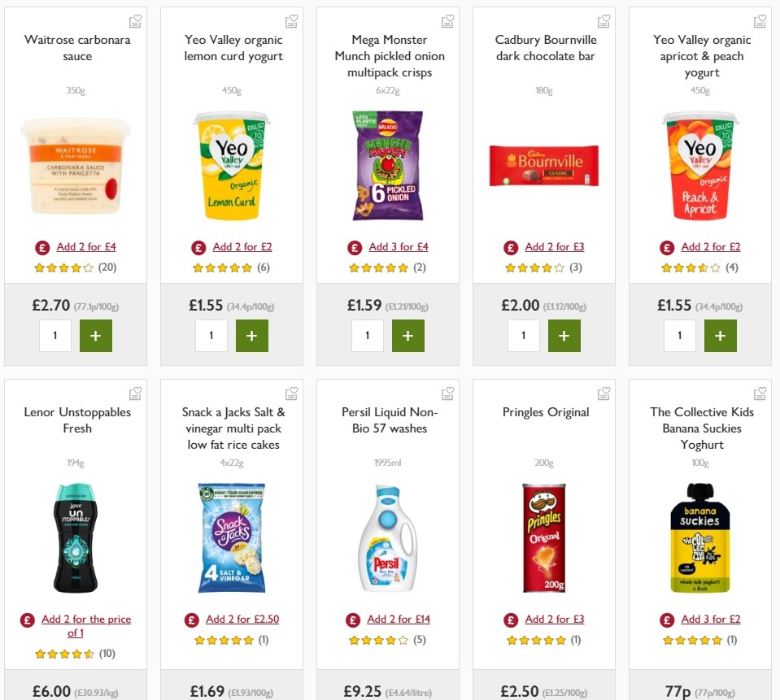
Task: Save Waitrose carbonara sauce to a list
Action: point(135,20)
